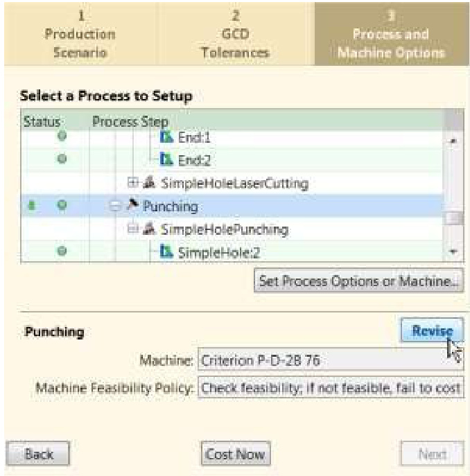Click the Machine field showing Criterion P-D-28 76
The width and height of the screenshot is (470, 476).
pyautogui.click(x=330, y=360)
